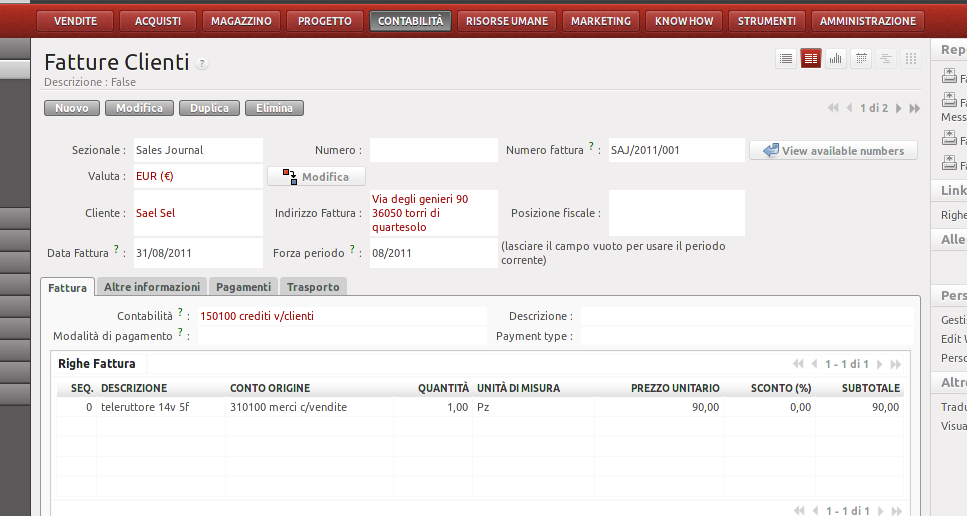
Task: Switch to the Altre informazioni tab
Action: [x=152, y=287]
